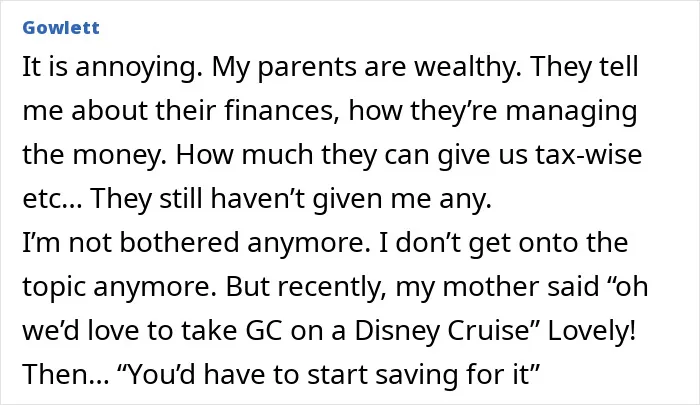The height and width of the screenshot is (405, 700).
Task: Click the phrase 'My parents are wealthy.'
Action: tap(367, 67)
